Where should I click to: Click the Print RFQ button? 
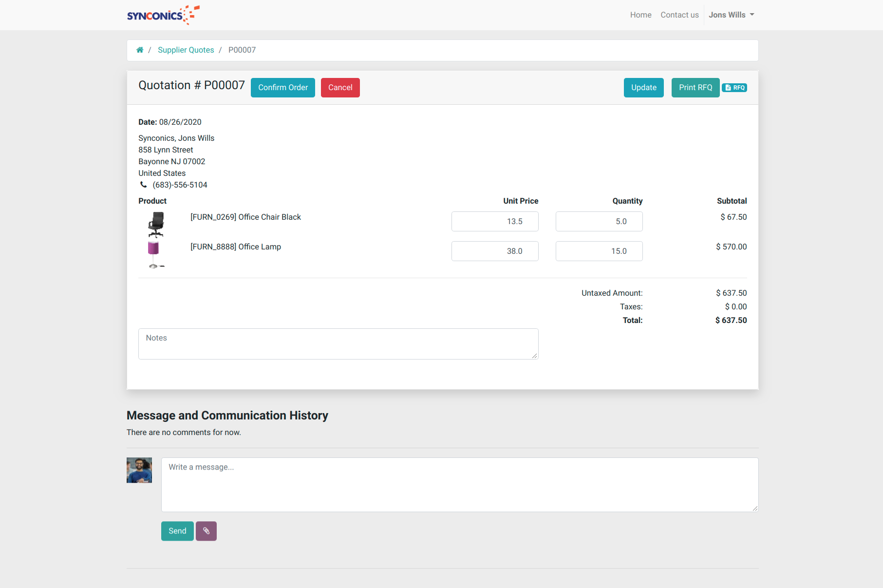695,88
